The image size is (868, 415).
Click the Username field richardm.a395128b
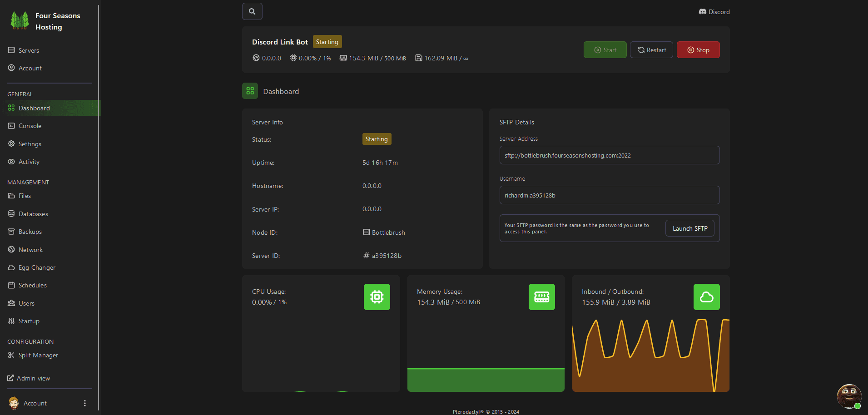(x=610, y=195)
